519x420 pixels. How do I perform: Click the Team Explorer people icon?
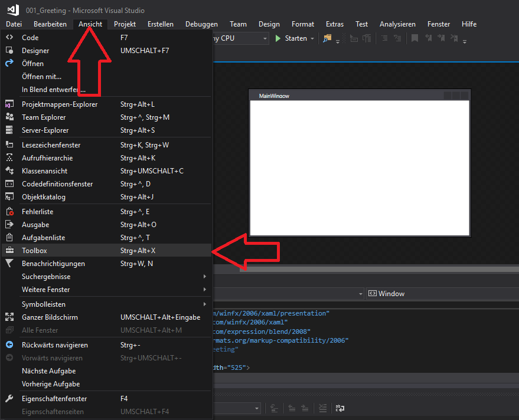(x=9, y=117)
